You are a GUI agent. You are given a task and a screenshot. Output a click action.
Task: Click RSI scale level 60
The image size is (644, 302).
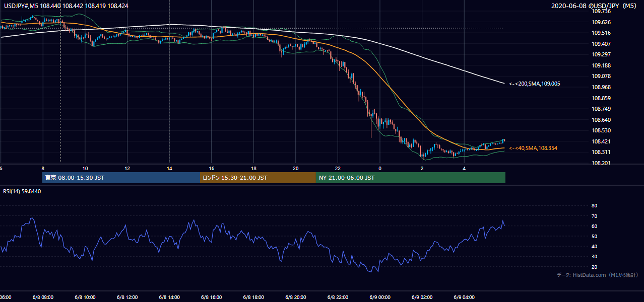594,226
